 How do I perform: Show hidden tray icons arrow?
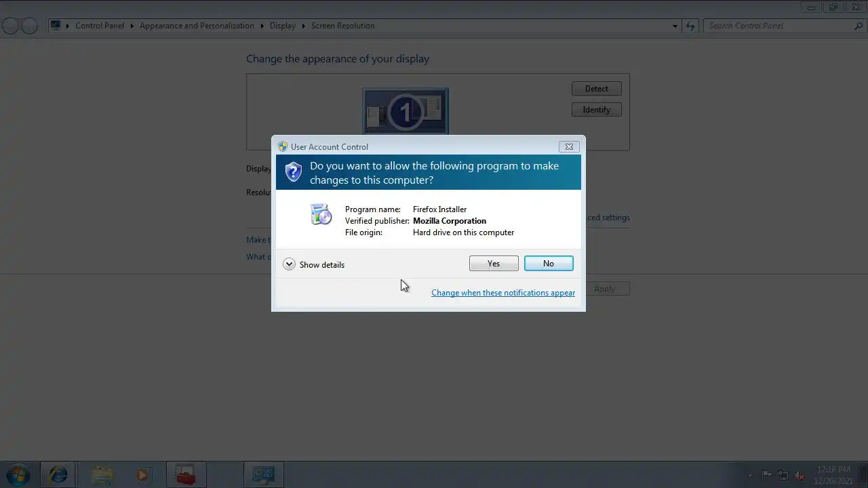tap(749, 475)
